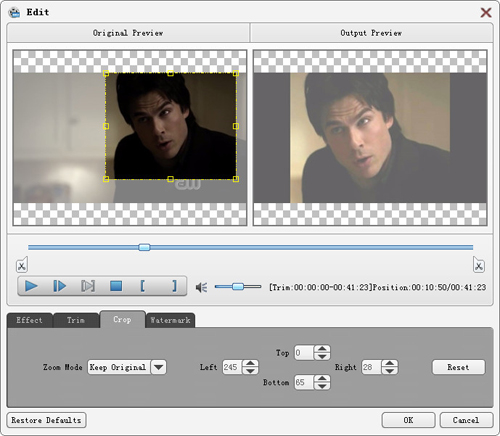Click the video position slider thumb
The width and height of the screenshot is (500, 436).
click(x=144, y=247)
